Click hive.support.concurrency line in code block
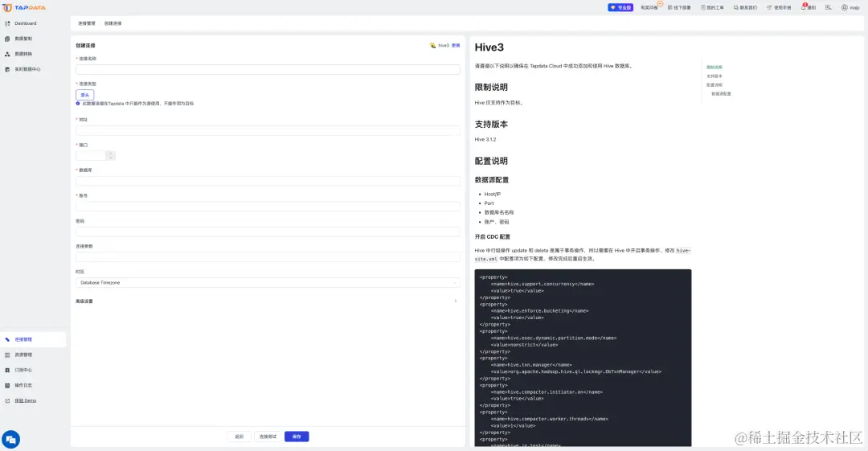 542,285
